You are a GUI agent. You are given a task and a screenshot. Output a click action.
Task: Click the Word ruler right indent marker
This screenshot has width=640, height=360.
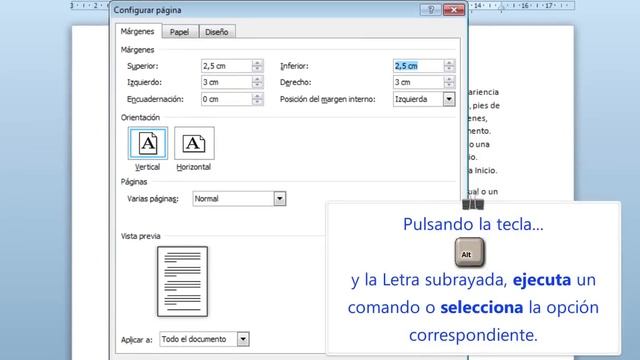coord(502,8)
